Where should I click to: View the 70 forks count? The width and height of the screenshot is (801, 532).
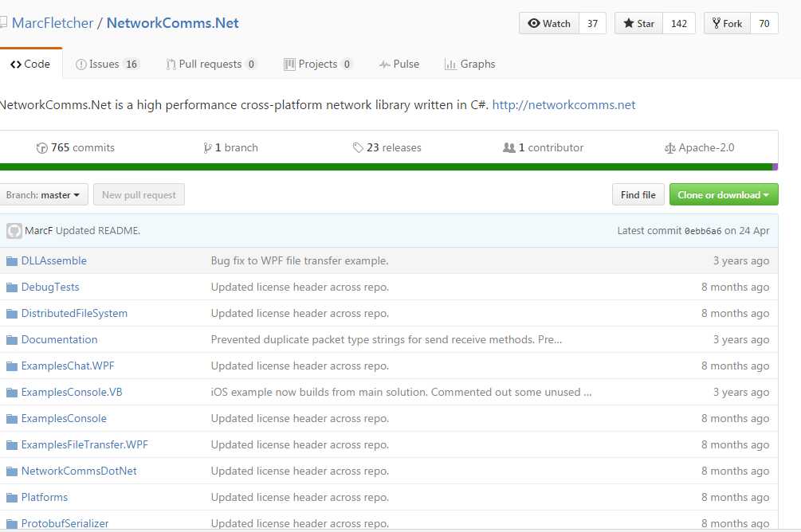coord(764,23)
